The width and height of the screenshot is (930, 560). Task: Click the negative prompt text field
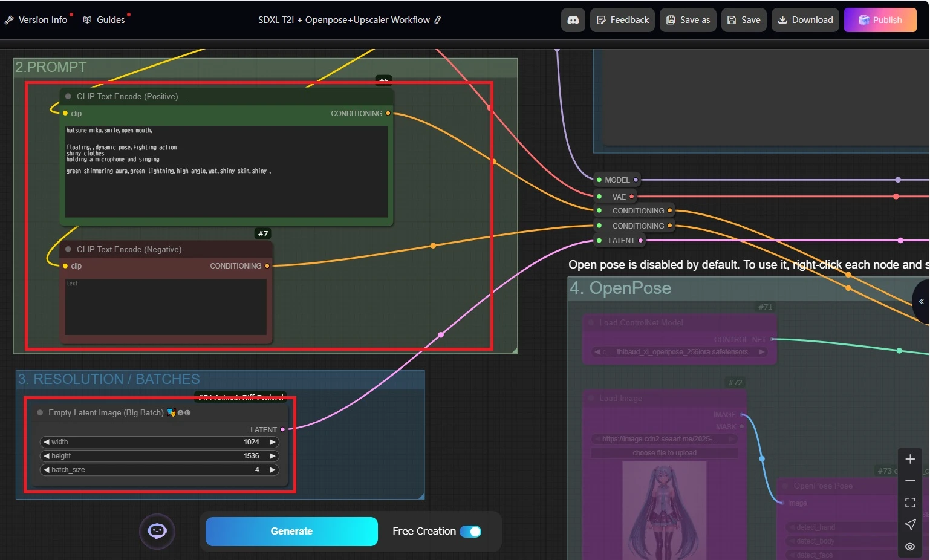[166, 307]
